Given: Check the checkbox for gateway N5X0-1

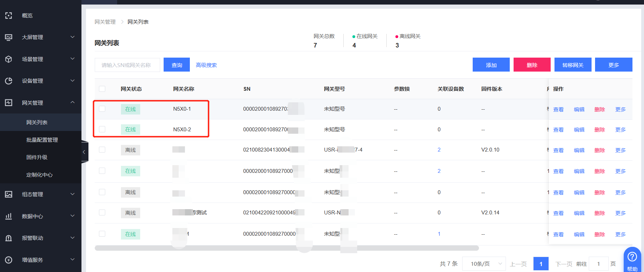Looking at the screenshot, I should pyautogui.click(x=102, y=109).
